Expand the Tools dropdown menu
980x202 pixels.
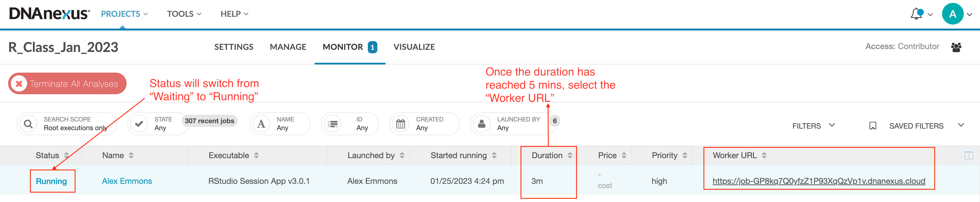(x=184, y=14)
